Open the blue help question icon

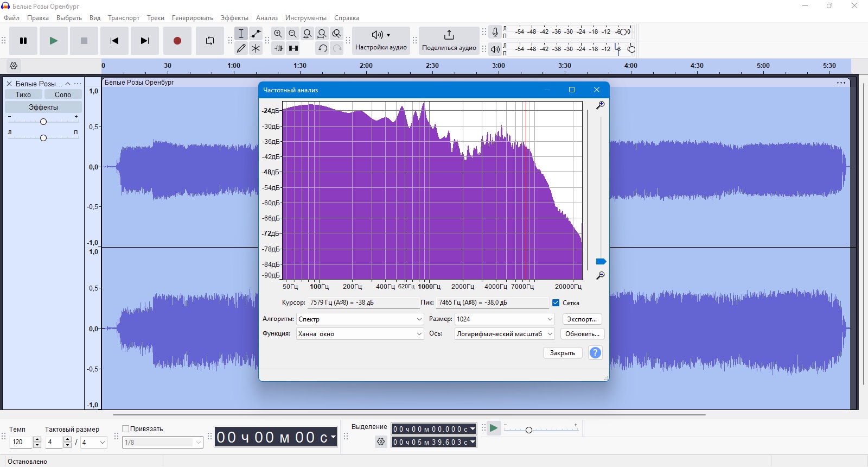[x=595, y=353]
